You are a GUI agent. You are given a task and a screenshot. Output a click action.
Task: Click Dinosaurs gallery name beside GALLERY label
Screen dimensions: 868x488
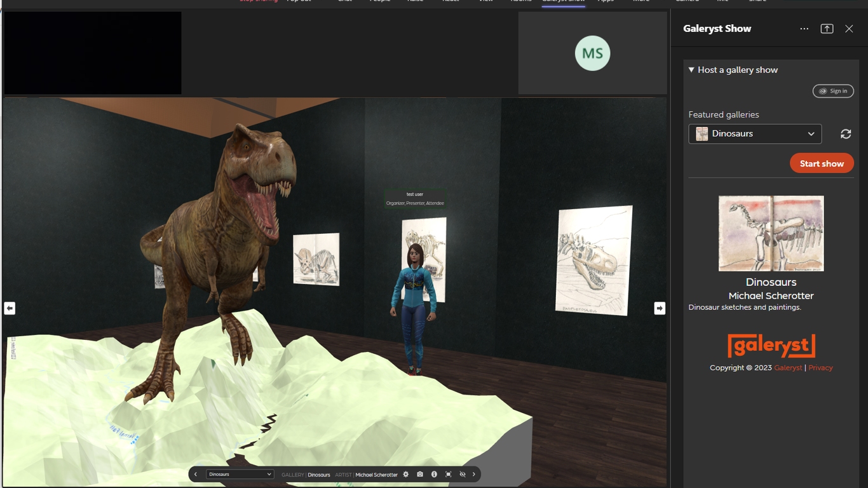[319, 475]
